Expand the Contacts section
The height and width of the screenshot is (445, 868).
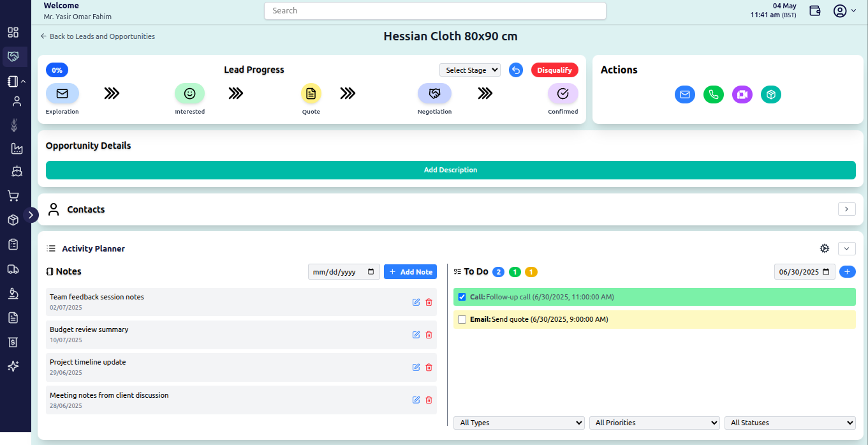pyautogui.click(x=846, y=209)
